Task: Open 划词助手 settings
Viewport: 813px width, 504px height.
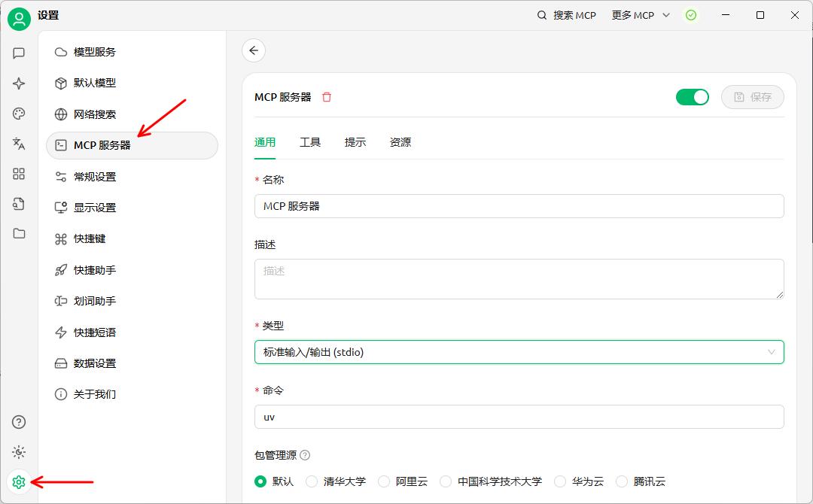Action: click(x=132, y=301)
